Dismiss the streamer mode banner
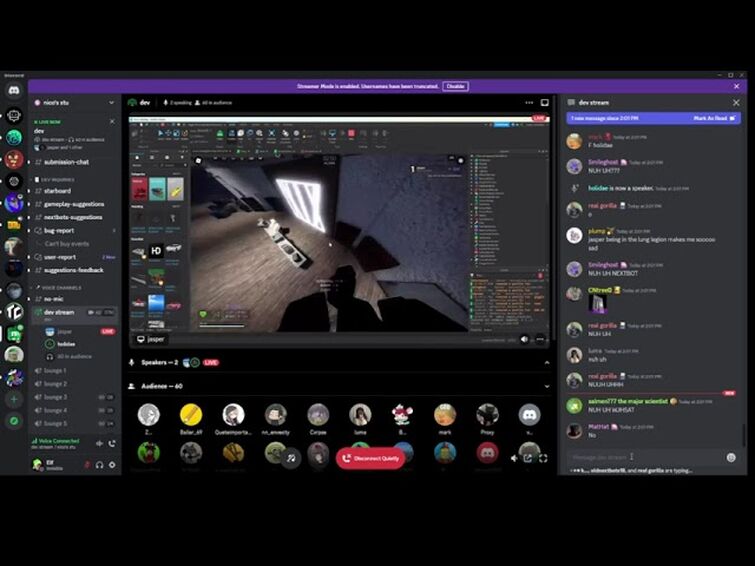 736,86
